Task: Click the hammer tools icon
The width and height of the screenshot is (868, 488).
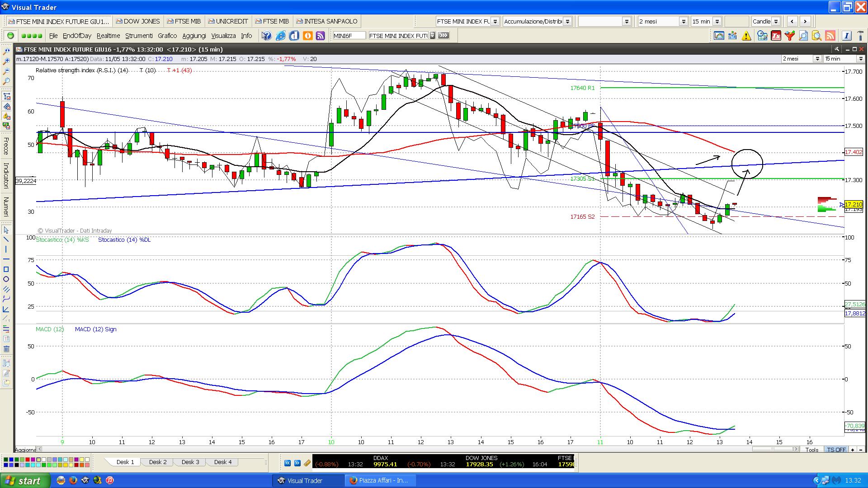Action: pyautogui.click(x=861, y=36)
